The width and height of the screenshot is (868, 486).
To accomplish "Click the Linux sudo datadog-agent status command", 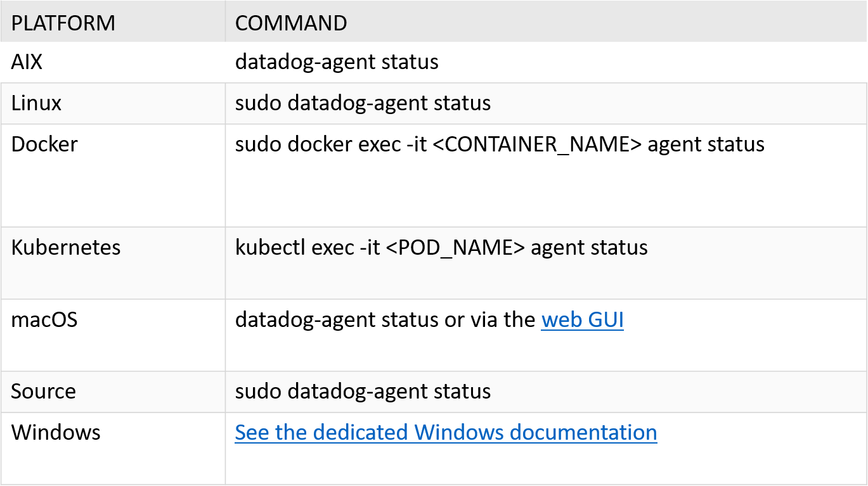I will click(x=363, y=103).
